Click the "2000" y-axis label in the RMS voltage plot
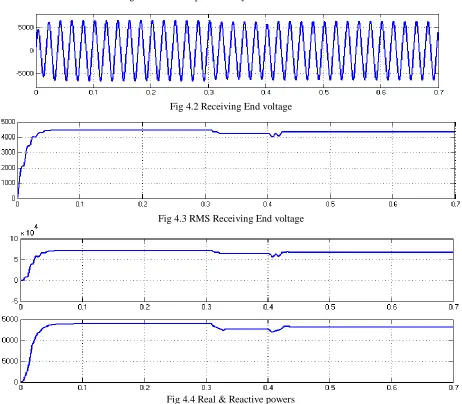 click(8, 168)
